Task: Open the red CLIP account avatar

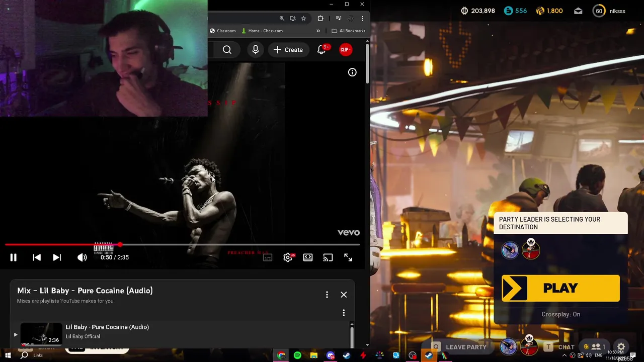Action: pyautogui.click(x=345, y=50)
